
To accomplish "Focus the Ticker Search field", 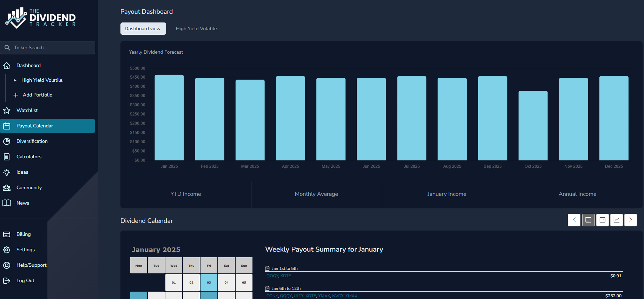I will pyautogui.click(x=48, y=47).
